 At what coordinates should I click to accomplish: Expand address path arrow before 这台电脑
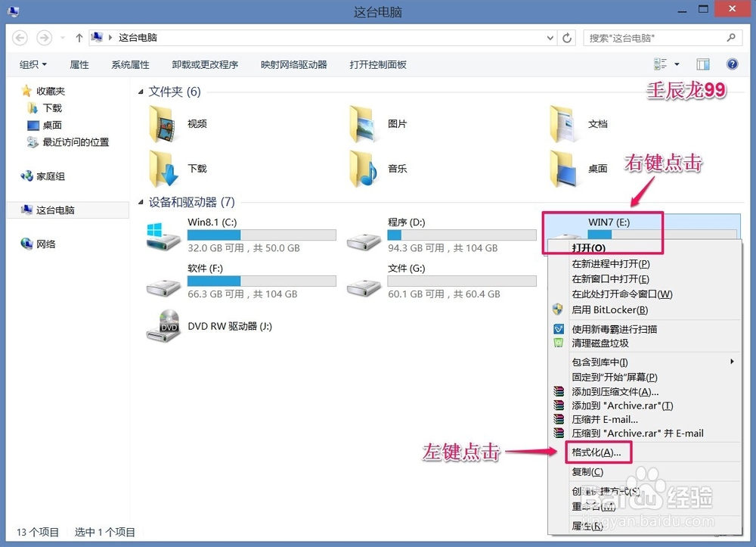(x=110, y=38)
